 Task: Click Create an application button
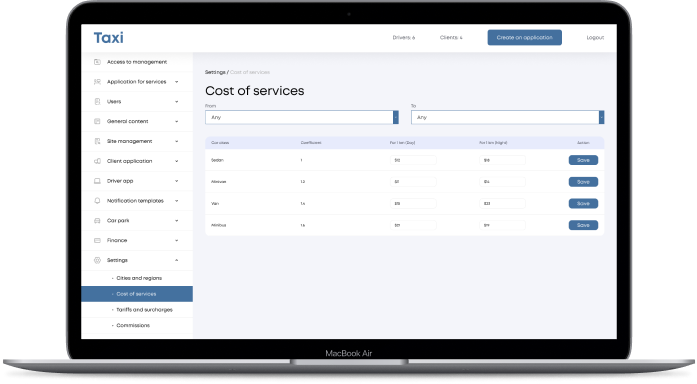(525, 37)
